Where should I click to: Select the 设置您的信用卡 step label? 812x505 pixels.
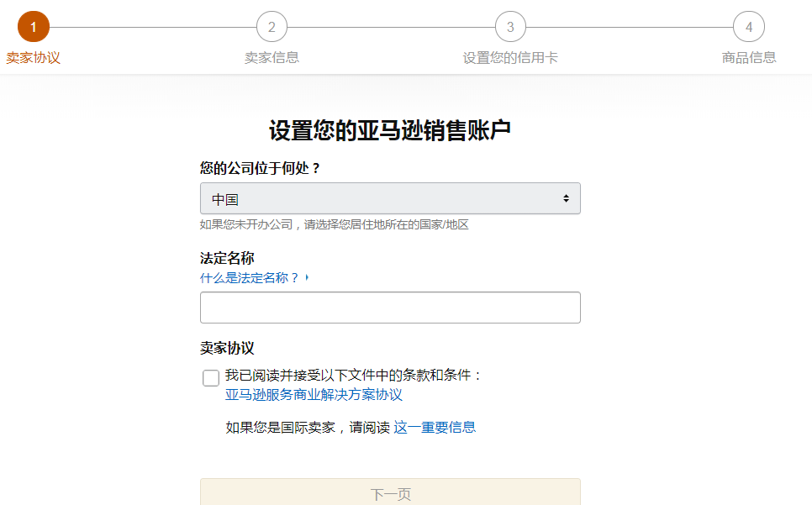tap(510, 57)
